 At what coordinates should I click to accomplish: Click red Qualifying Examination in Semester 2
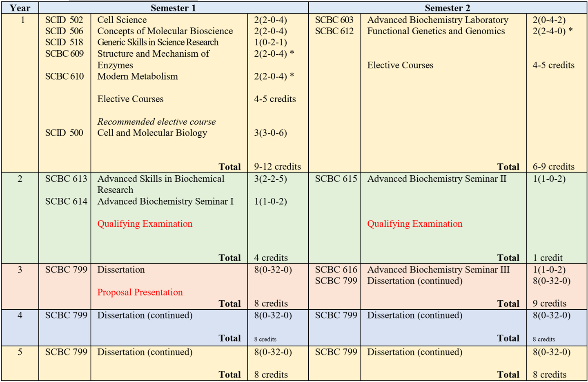414,224
